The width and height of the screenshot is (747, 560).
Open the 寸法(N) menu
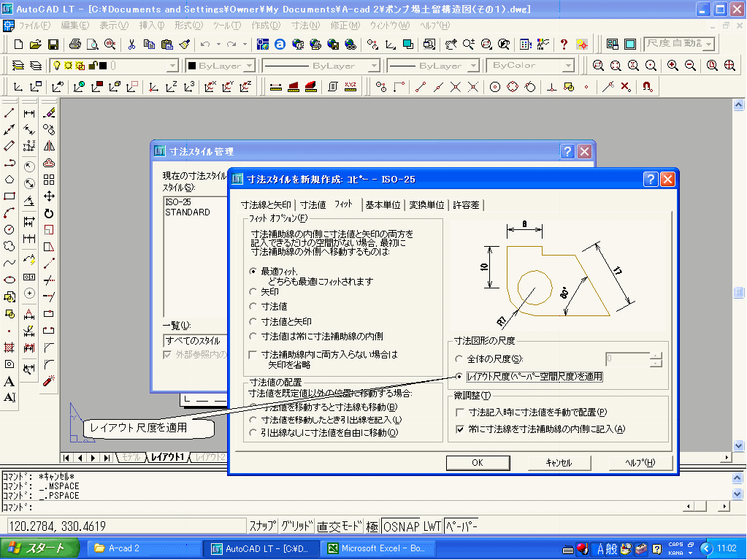point(305,26)
